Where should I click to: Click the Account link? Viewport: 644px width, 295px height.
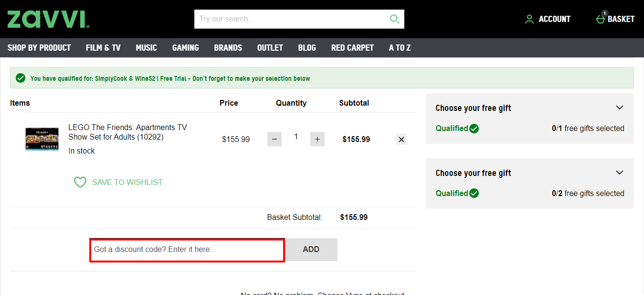coord(555,19)
